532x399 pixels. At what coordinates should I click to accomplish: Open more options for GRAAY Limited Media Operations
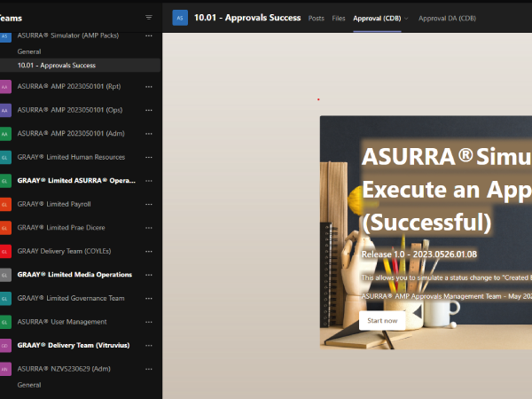point(149,275)
